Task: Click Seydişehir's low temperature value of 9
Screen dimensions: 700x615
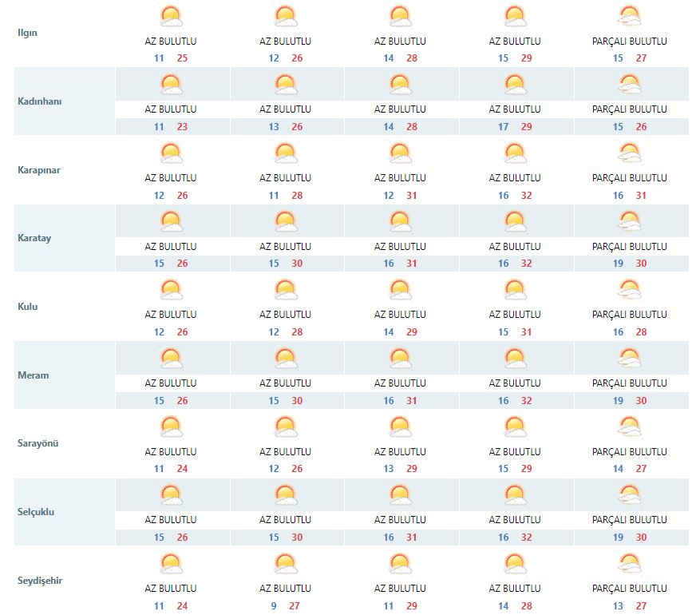Action: pyautogui.click(x=273, y=606)
